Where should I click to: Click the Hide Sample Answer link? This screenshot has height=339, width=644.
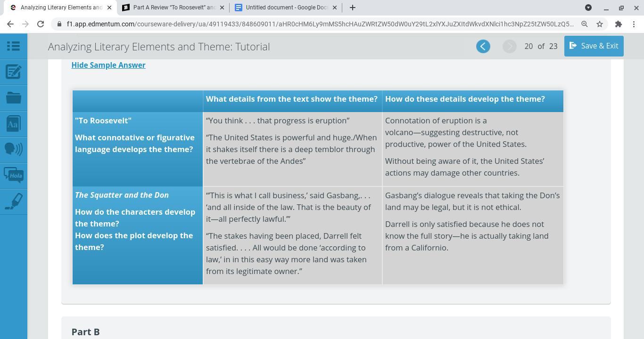108,65
